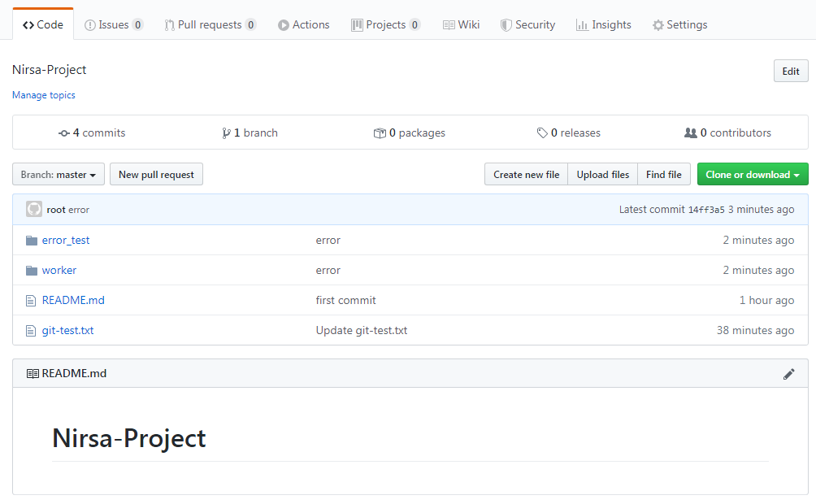Open 'error' commit message for worker

[328, 270]
